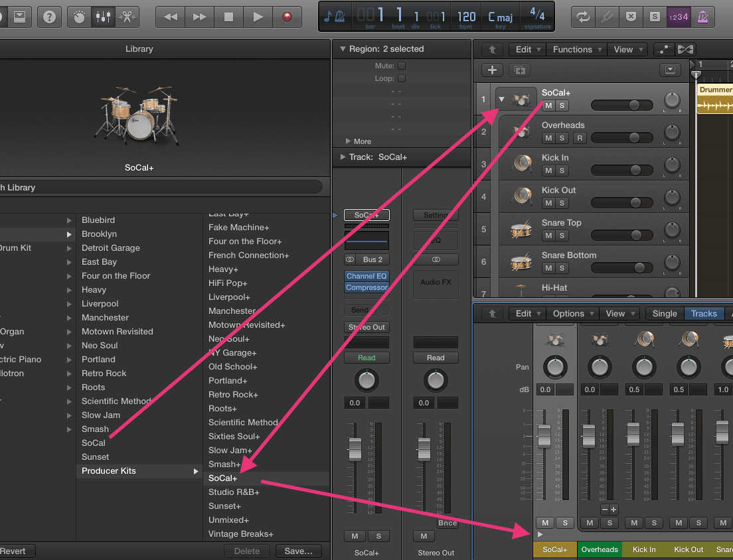The height and width of the screenshot is (560, 733).
Task: Collapse the Region: 2 selected disclosure triangle
Action: click(343, 48)
